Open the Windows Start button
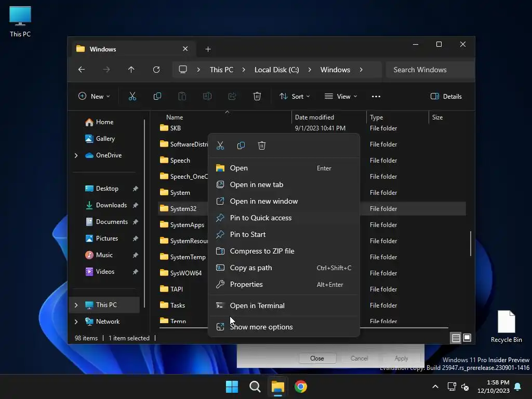 (232, 387)
